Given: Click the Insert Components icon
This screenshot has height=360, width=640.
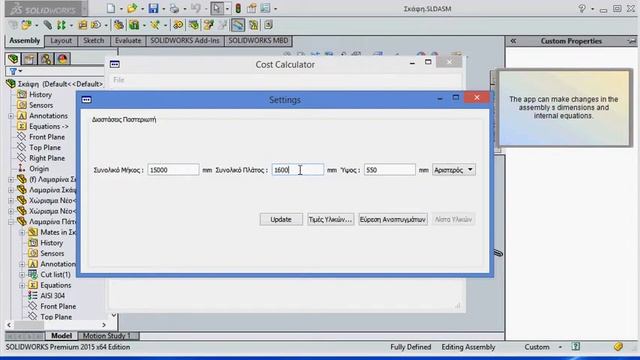Looking at the screenshot, I should (x=27, y=25).
